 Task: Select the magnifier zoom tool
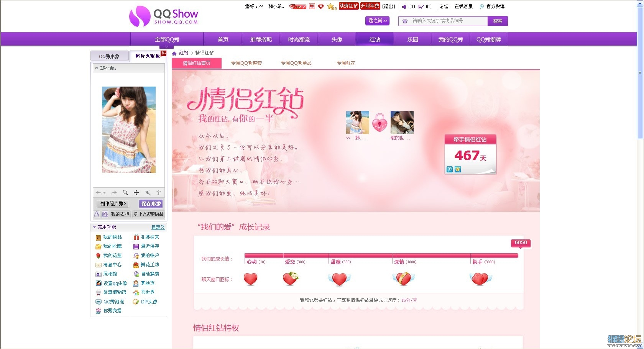tap(125, 193)
